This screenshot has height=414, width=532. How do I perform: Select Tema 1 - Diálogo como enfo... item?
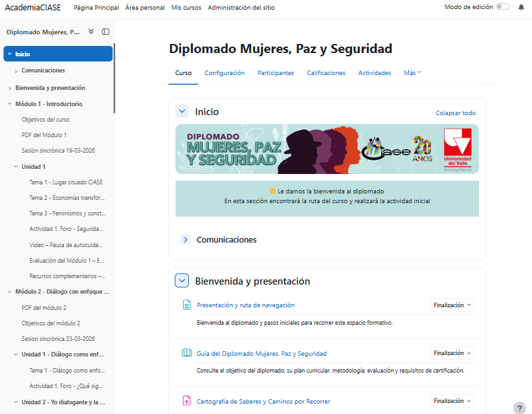[x=67, y=370]
